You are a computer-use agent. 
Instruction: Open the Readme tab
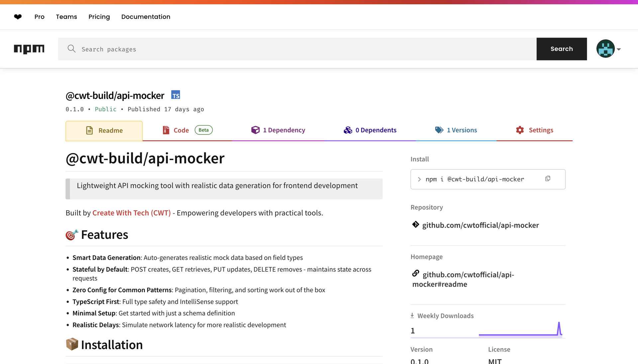pos(104,131)
